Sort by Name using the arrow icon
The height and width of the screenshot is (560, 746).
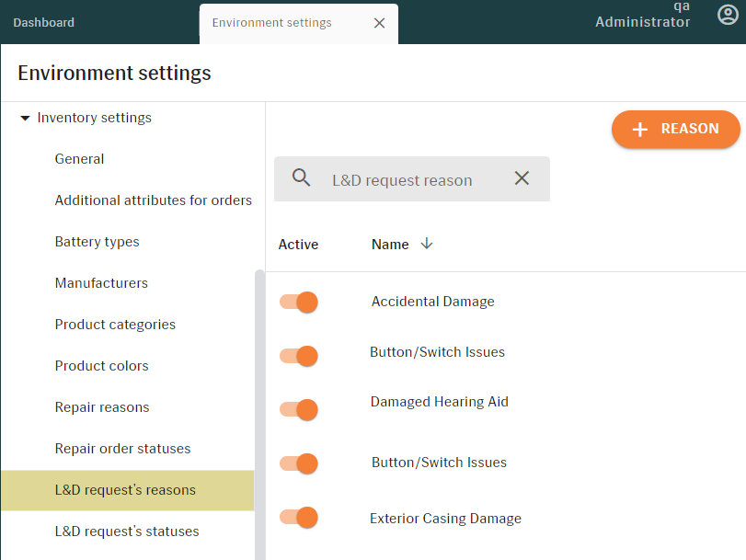click(427, 244)
